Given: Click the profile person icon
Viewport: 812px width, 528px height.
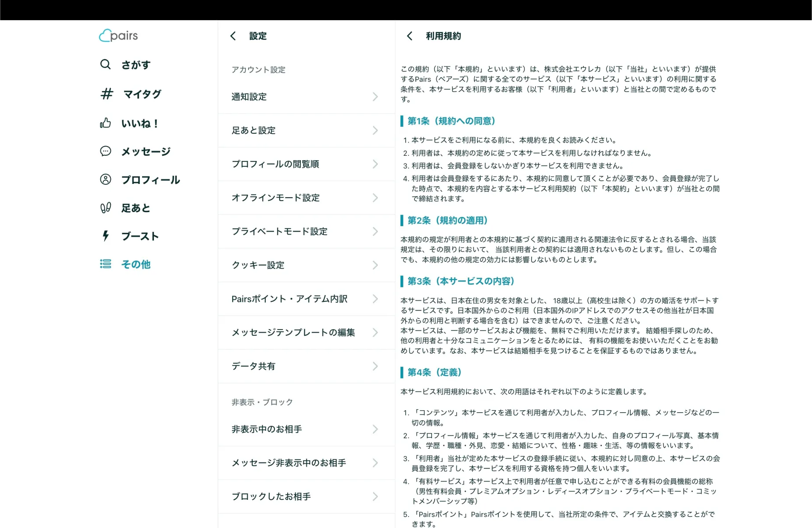Looking at the screenshot, I should point(106,180).
